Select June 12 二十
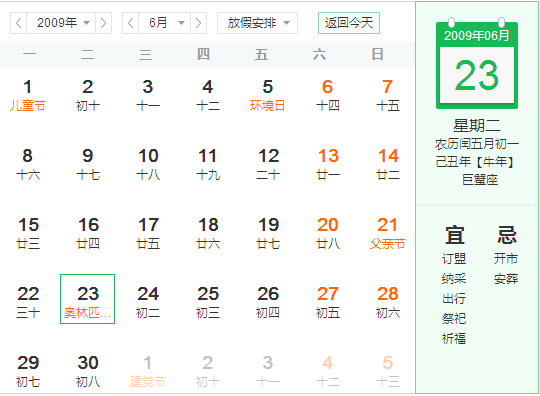 tap(268, 164)
